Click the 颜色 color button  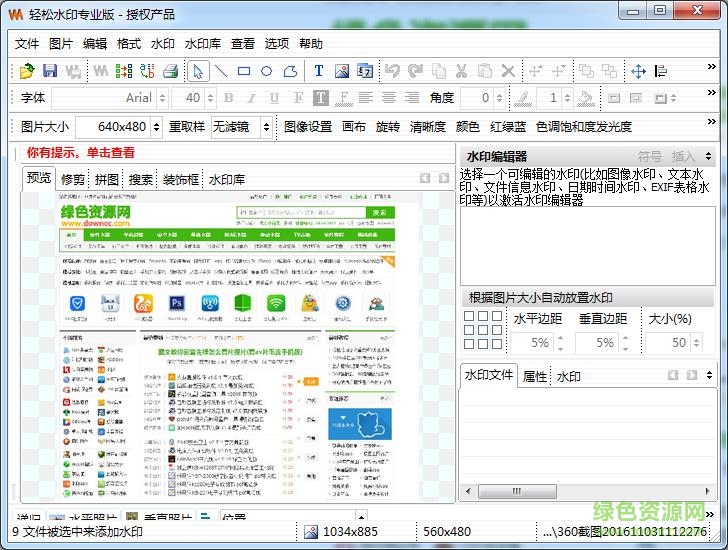click(x=468, y=127)
